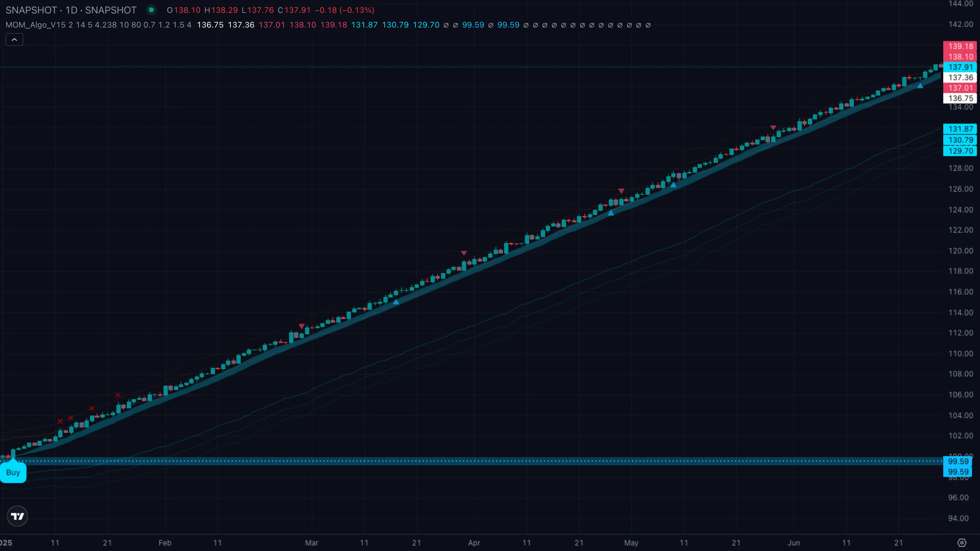Viewport: 980px width, 551px height.
Task: Select the MOM_Algo_V15 indicator name in the legend
Action: coord(36,25)
